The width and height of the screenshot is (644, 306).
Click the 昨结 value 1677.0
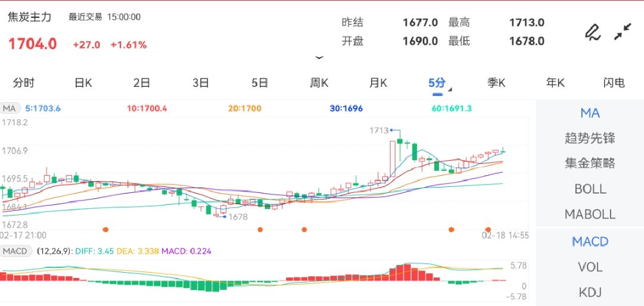click(420, 23)
